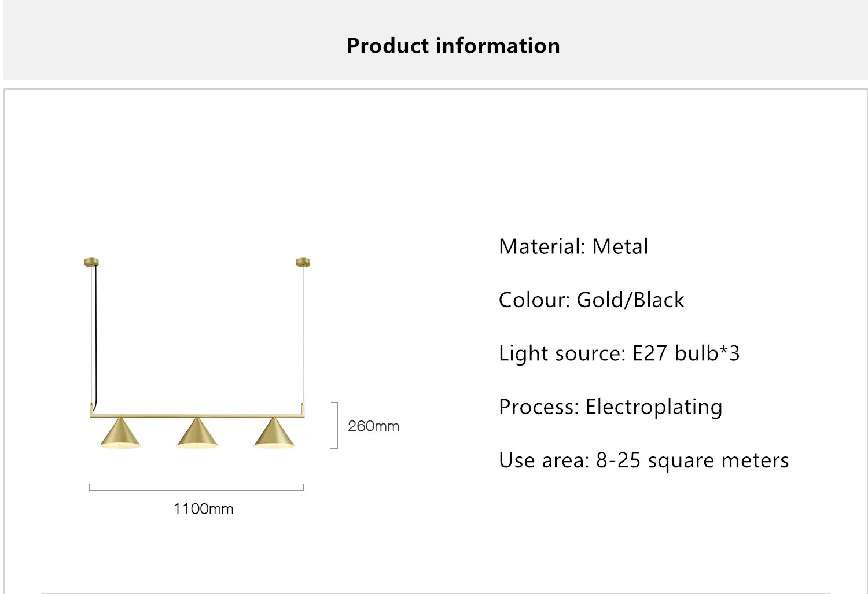Click the height dimension bracket
Screen dimensions: 868x594
(x=334, y=425)
